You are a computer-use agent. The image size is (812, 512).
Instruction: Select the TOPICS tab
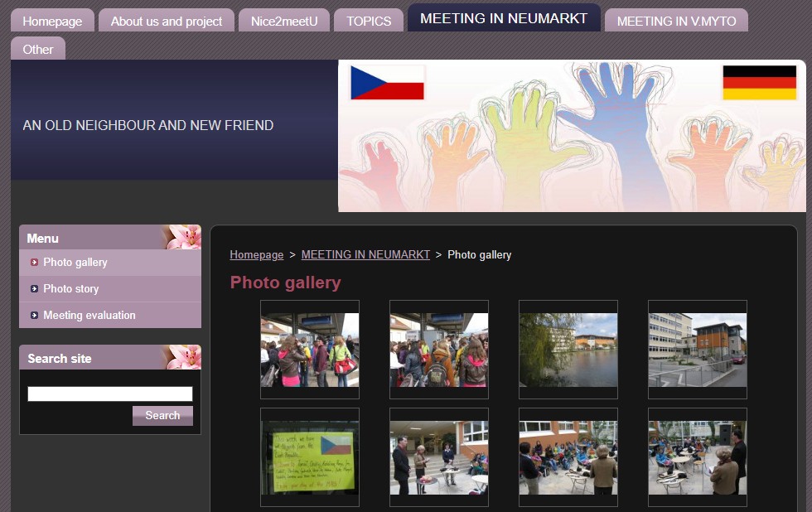(x=369, y=22)
